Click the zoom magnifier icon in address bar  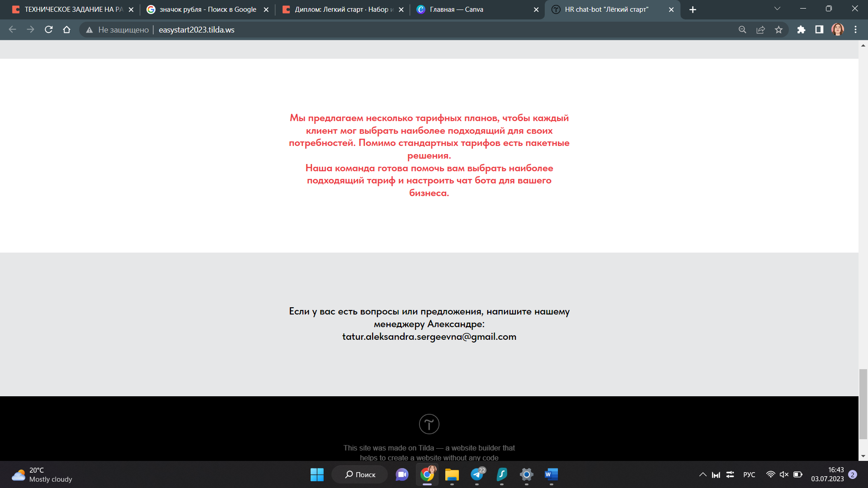pos(742,30)
